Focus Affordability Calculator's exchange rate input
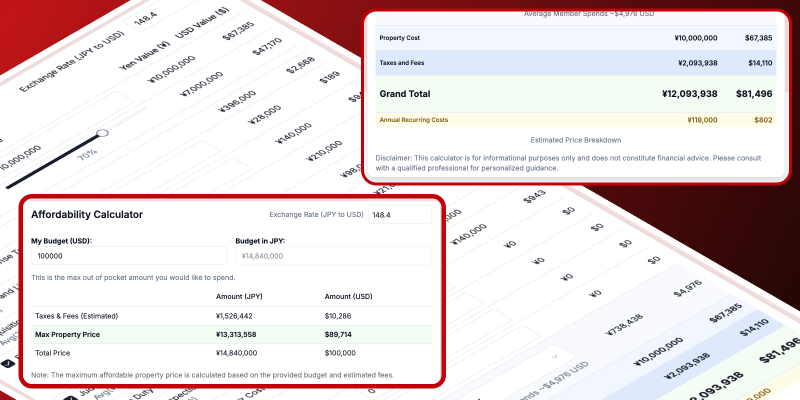Image resolution: width=800 pixels, height=400 pixels. [x=399, y=214]
